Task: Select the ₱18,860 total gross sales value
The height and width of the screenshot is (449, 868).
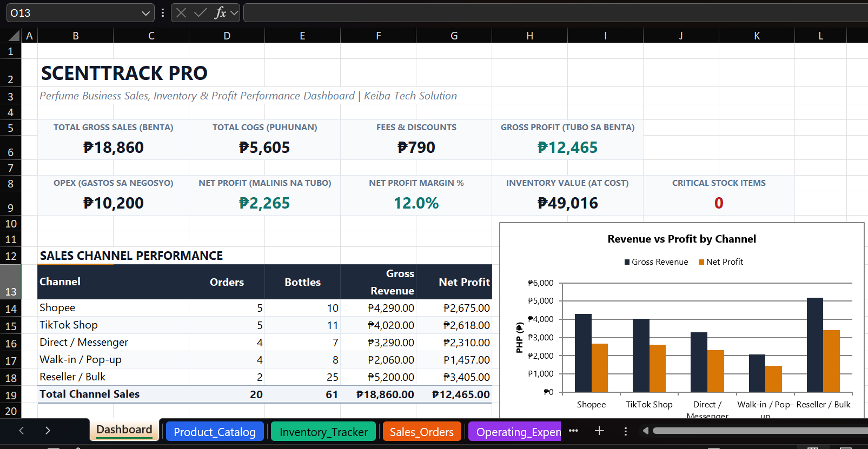Action: (x=114, y=148)
